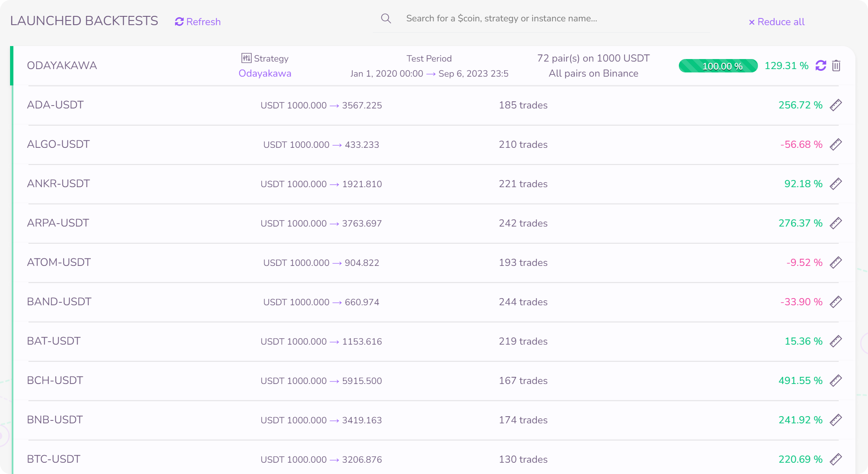Delete the ODAYAKAWA backtest with trash icon
This screenshot has width=868, height=474.
pyautogui.click(x=836, y=66)
